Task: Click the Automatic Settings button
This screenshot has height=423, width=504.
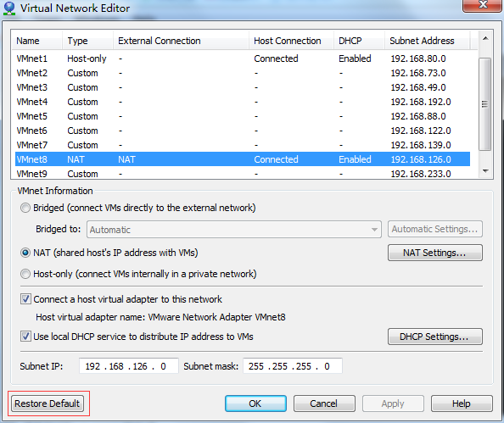Action: coord(435,229)
